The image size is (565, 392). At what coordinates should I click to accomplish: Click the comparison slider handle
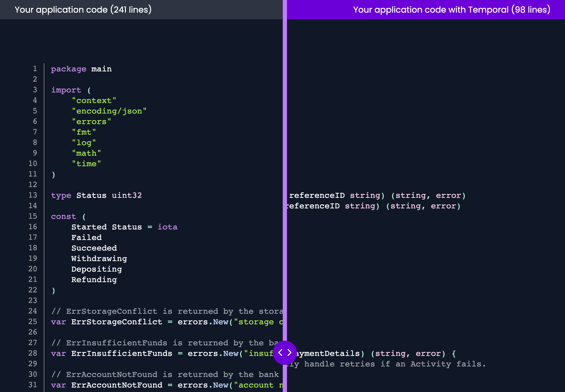(x=285, y=352)
